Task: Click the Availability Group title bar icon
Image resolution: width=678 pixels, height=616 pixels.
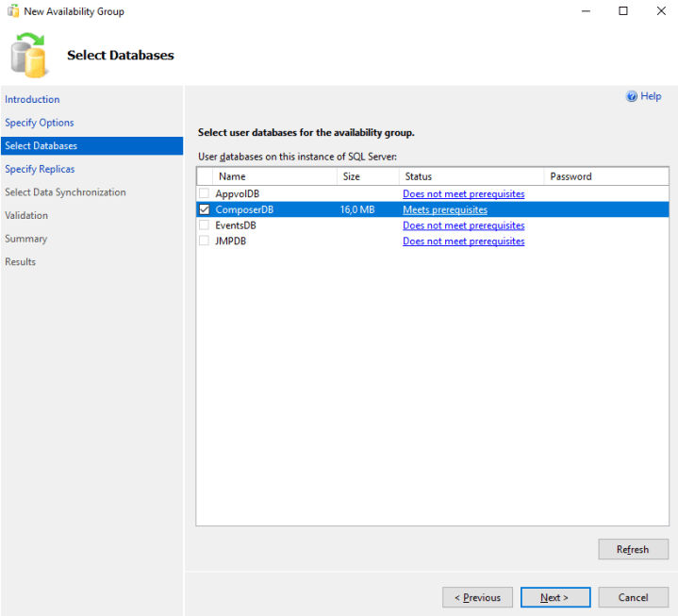Action: (13, 11)
